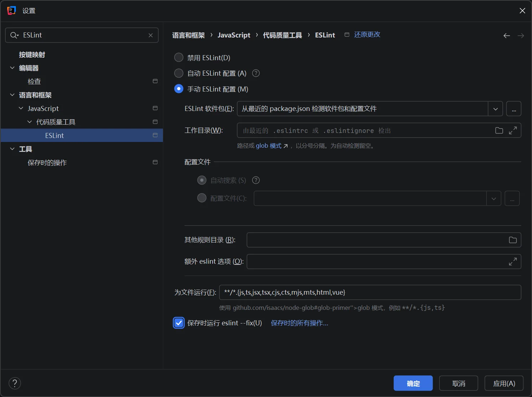Image resolution: width=532 pixels, height=397 pixels.
Task: Open search history via magnifier icon
Action: 14,35
